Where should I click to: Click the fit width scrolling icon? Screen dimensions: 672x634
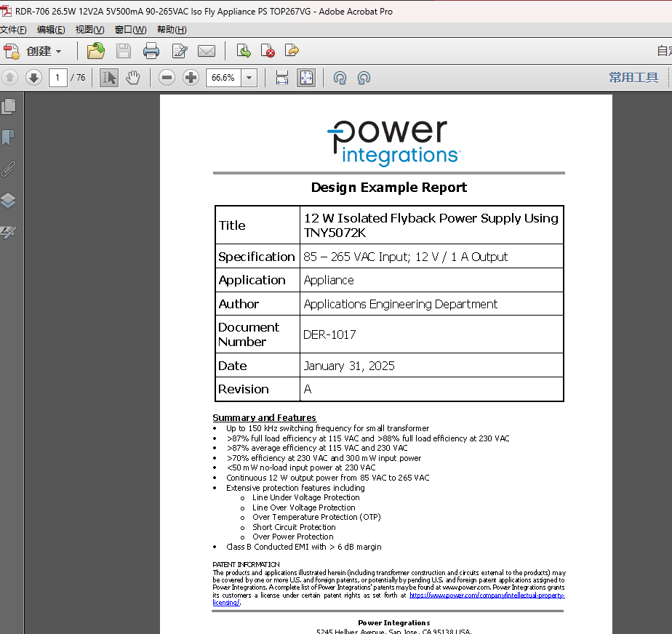pyautogui.click(x=282, y=78)
